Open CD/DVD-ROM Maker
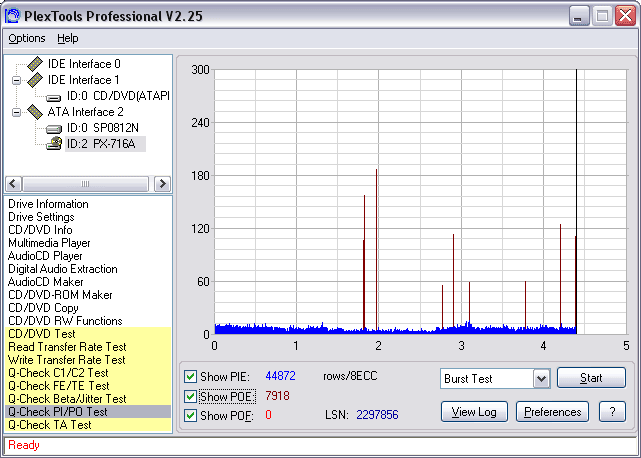The image size is (641, 458). (x=60, y=295)
